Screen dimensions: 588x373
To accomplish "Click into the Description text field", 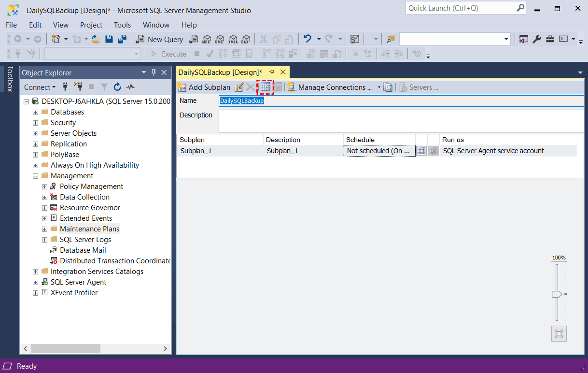I will coord(401,121).
